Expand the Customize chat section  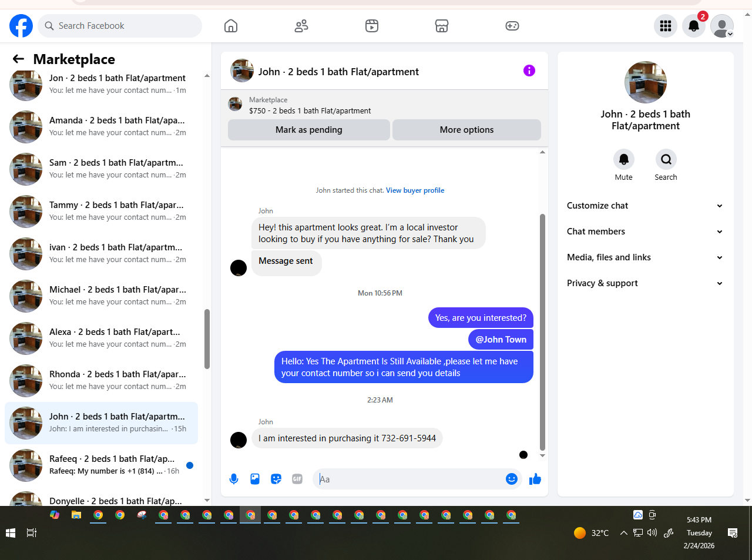tap(645, 206)
